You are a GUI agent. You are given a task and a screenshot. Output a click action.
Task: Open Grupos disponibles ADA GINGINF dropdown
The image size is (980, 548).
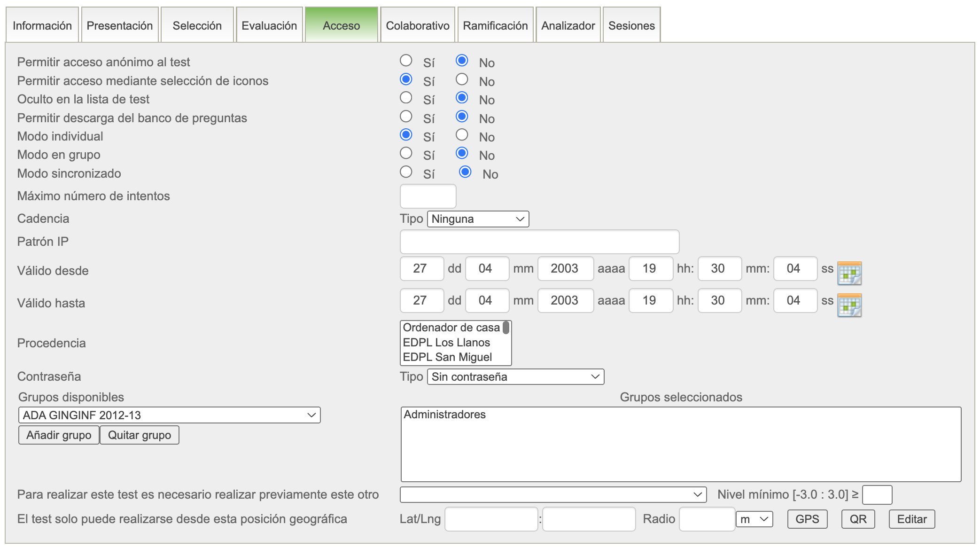pyautogui.click(x=169, y=415)
